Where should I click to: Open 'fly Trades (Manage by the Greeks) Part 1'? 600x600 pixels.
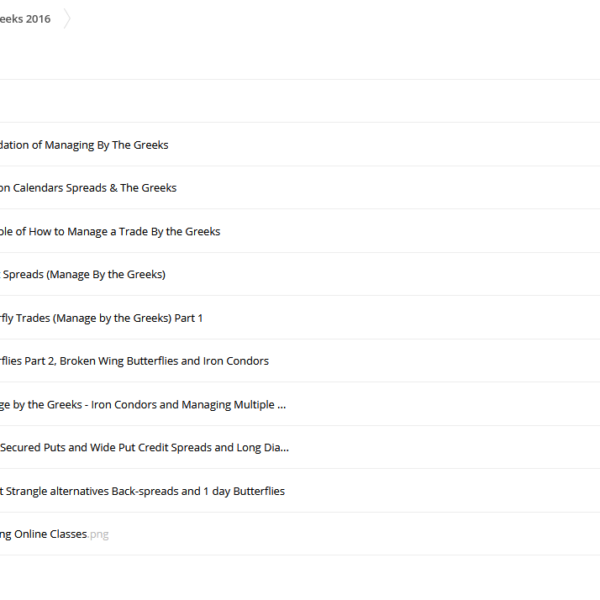point(101,318)
